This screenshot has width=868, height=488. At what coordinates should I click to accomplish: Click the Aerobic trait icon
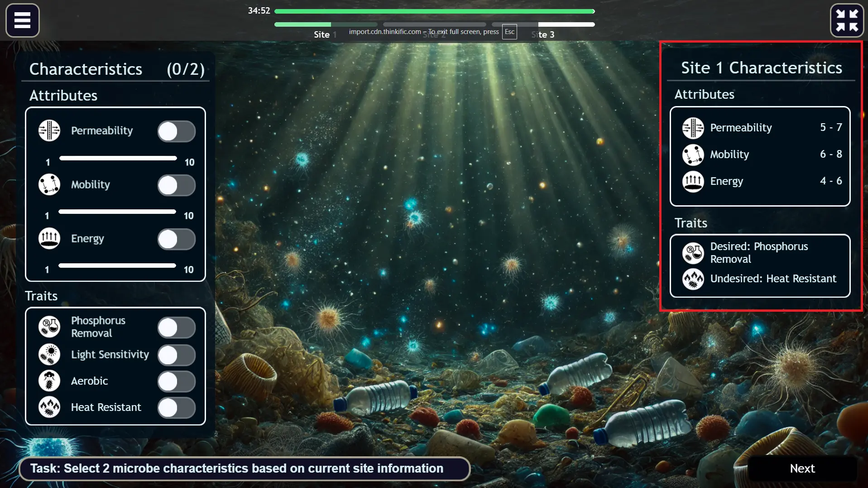click(49, 381)
